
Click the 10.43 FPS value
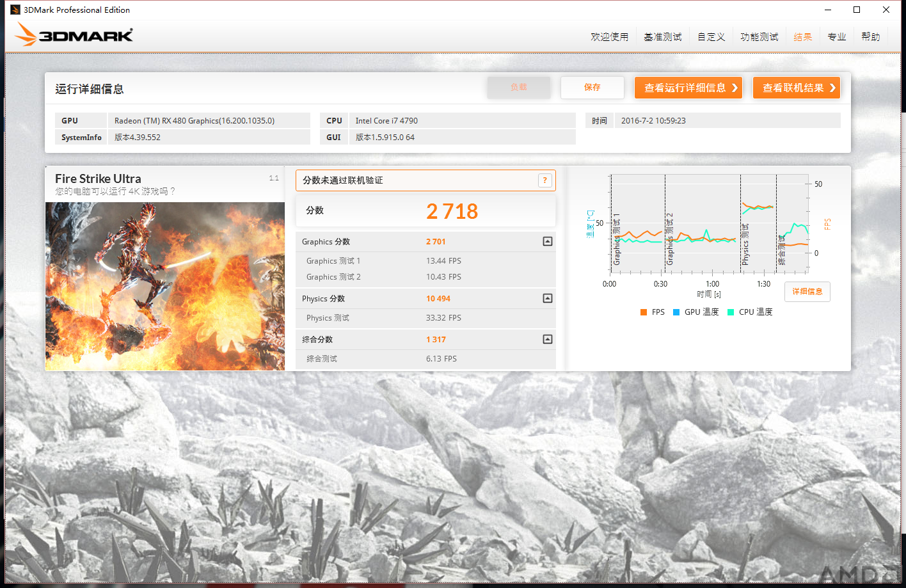click(443, 277)
